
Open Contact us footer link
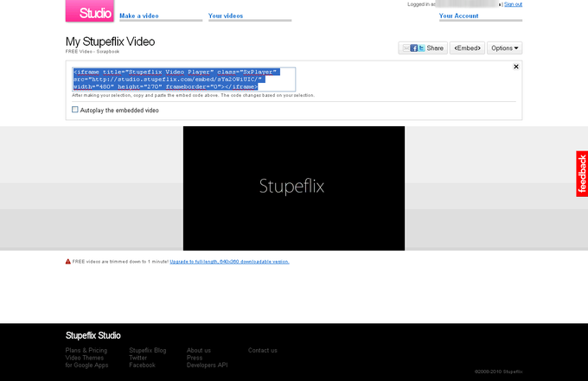[x=263, y=350]
